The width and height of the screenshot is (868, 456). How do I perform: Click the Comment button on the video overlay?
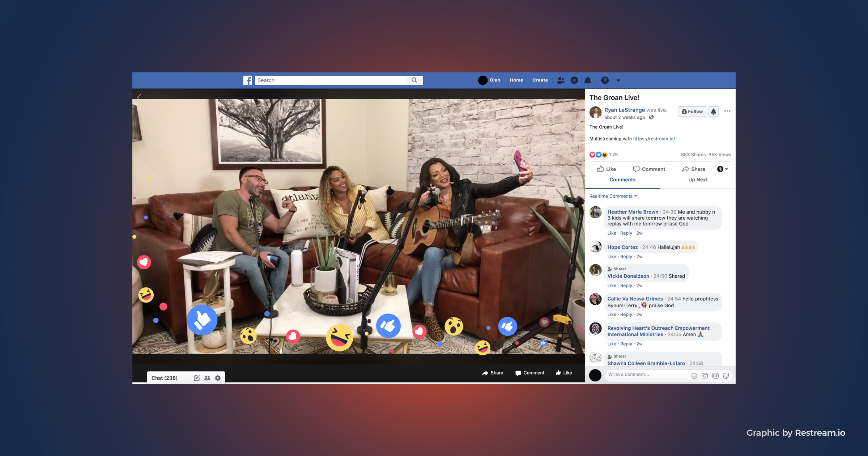coord(530,373)
